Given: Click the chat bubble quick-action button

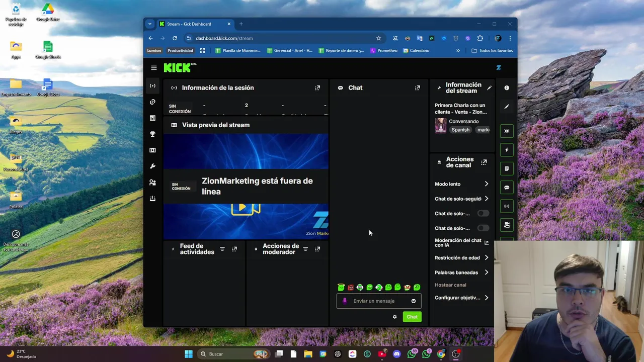Looking at the screenshot, I should (x=507, y=188).
